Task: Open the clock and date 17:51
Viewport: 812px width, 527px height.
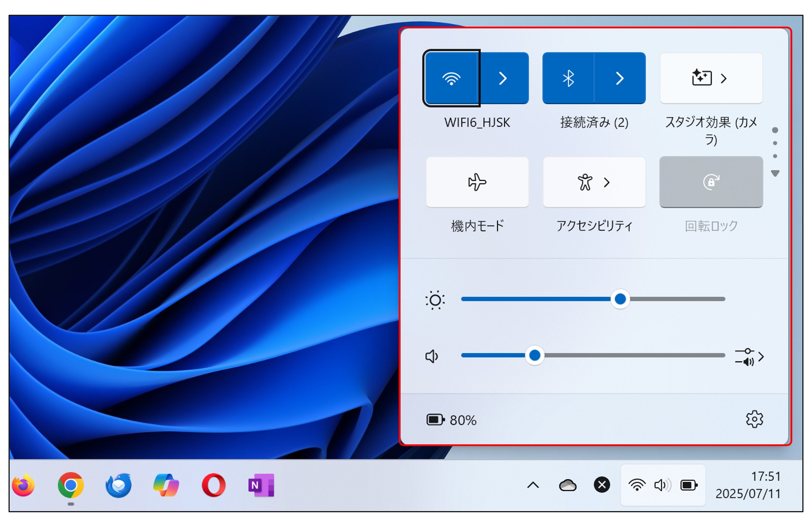Action: click(748, 485)
